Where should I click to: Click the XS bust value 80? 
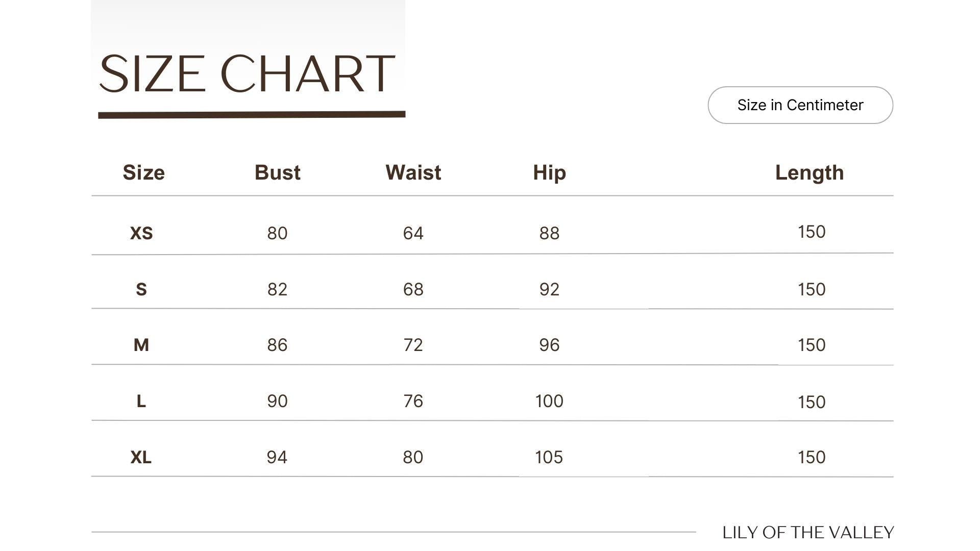tap(277, 233)
